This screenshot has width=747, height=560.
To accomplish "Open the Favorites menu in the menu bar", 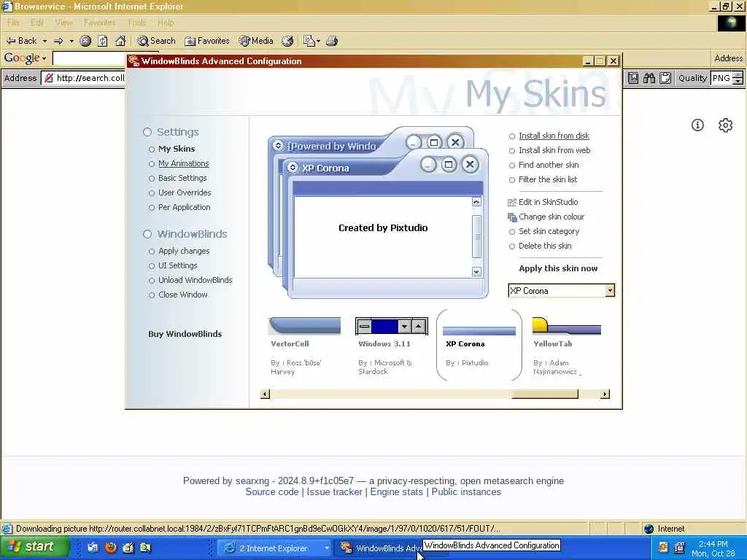I will coord(99,23).
